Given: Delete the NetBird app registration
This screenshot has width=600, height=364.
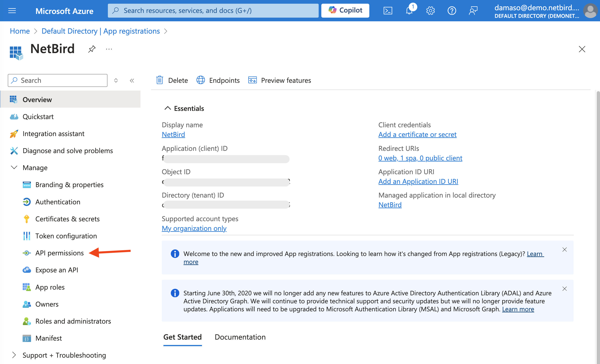Looking at the screenshot, I should [x=172, y=80].
